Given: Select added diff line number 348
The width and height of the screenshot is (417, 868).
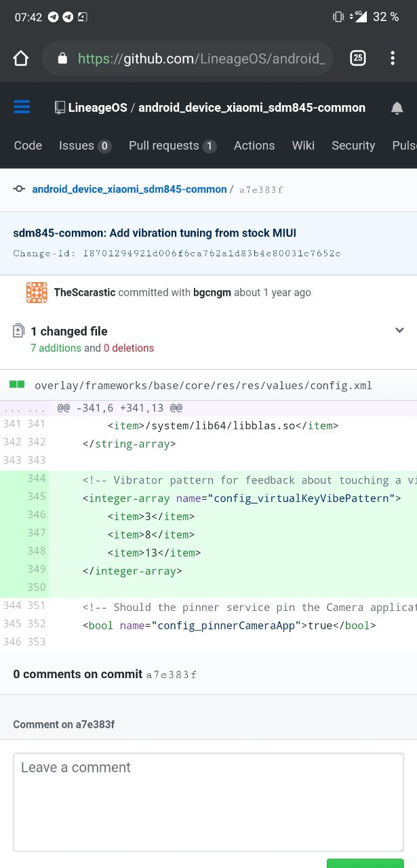Looking at the screenshot, I should pyautogui.click(x=37, y=551).
